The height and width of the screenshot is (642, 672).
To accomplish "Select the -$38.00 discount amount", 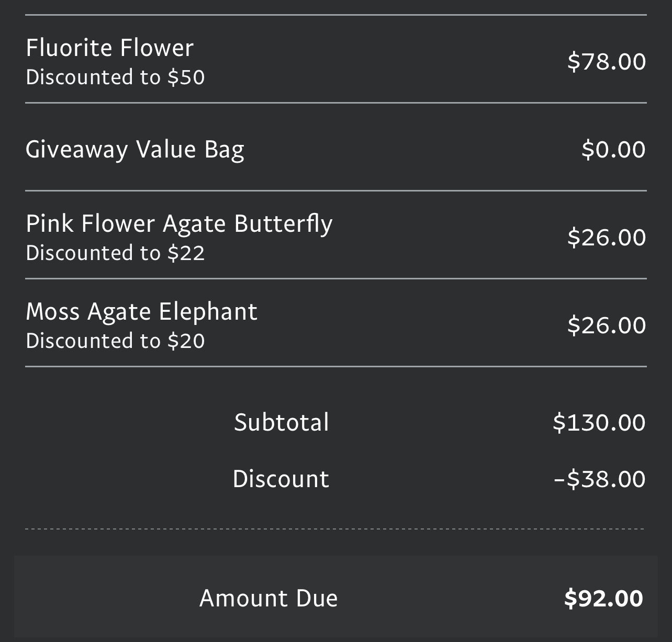I will pos(599,479).
